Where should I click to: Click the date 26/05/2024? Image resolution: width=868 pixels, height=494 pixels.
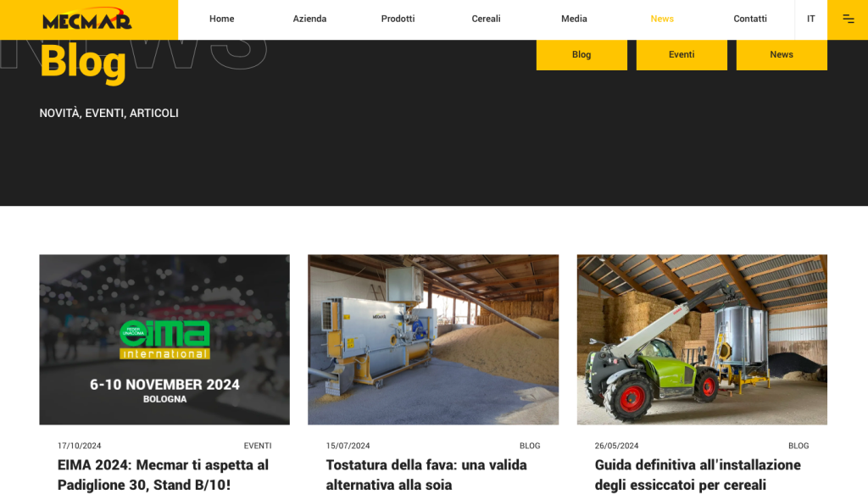pos(616,446)
